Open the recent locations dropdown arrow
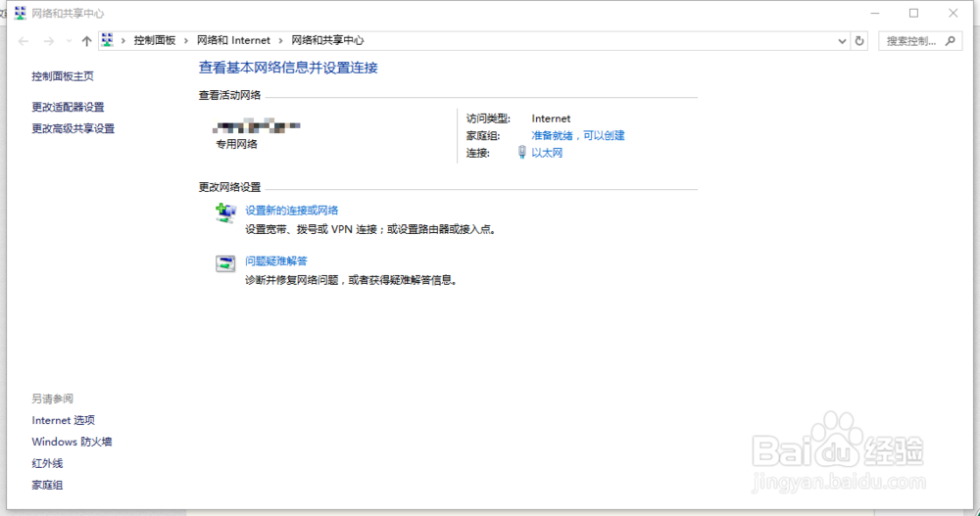 (x=69, y=41)
